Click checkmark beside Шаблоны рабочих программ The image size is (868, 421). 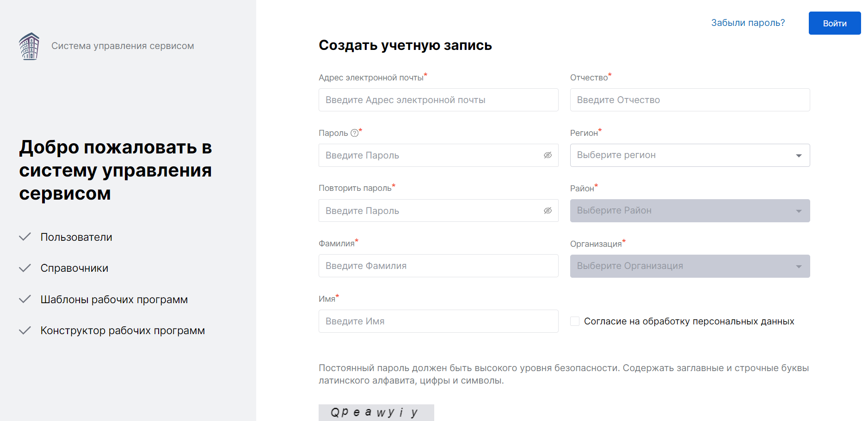tap(25, 299)
